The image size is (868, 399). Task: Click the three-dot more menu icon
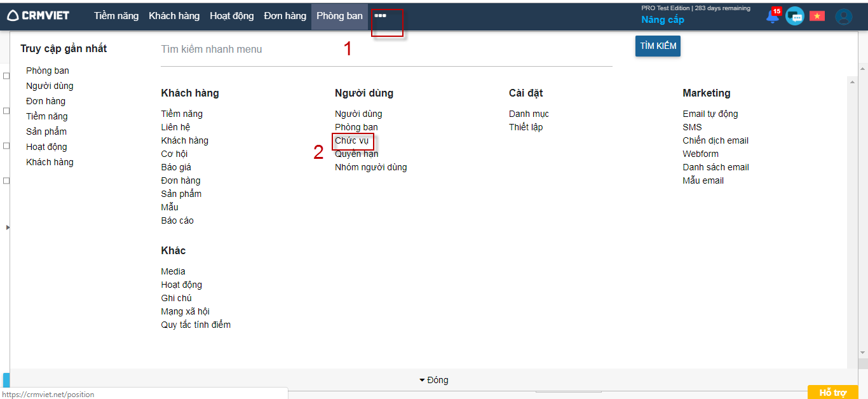point(380,16)
